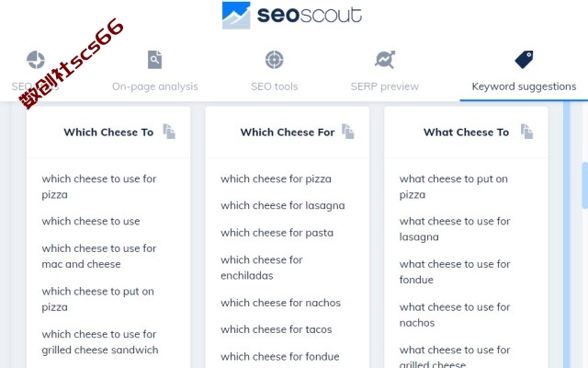The width and height of the screenshot is (588, 368).
Task: Open the On-page analysis document icon
Action: pyautogui.click(x=155, y=60)
